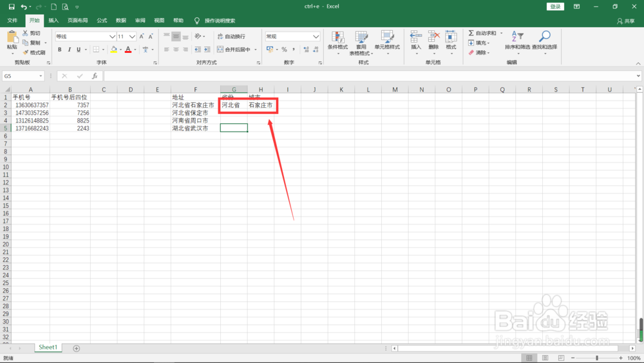Open Format as Table (套用表格格式)
Screen dimensions: 644x363
tap(361, 43)
